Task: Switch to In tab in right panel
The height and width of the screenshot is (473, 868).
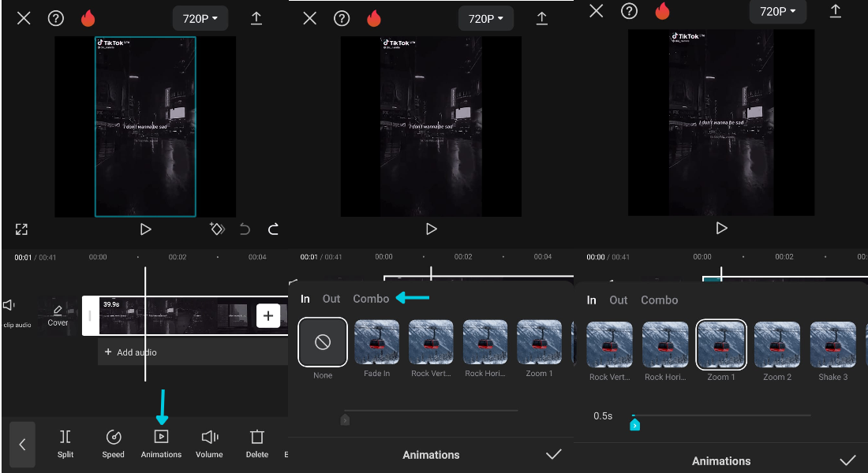Action: [591, 300]
